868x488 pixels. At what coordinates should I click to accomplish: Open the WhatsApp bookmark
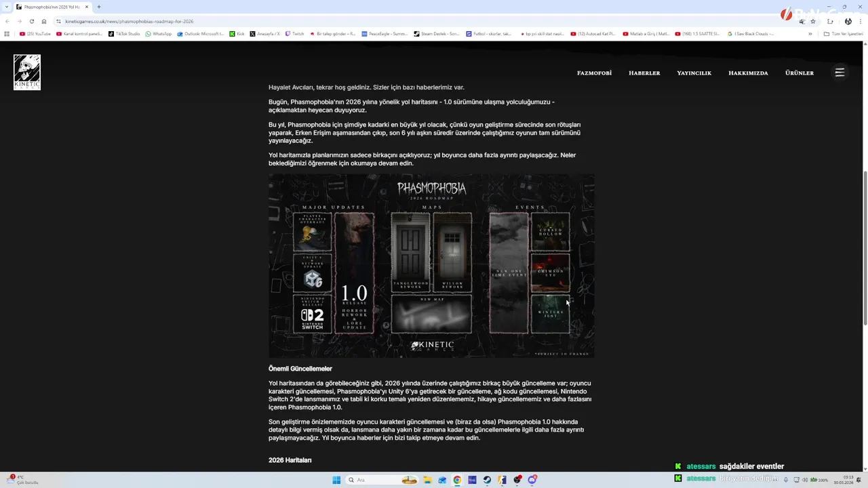(x=158, y=34)
